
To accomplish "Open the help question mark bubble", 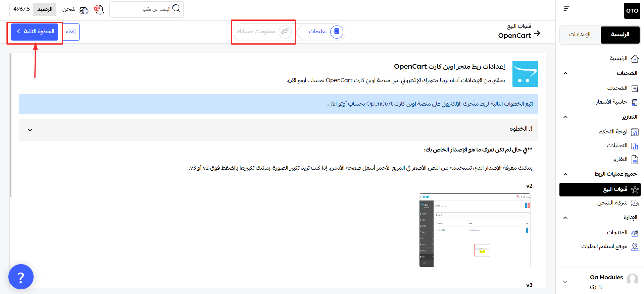I will (21, 277).
